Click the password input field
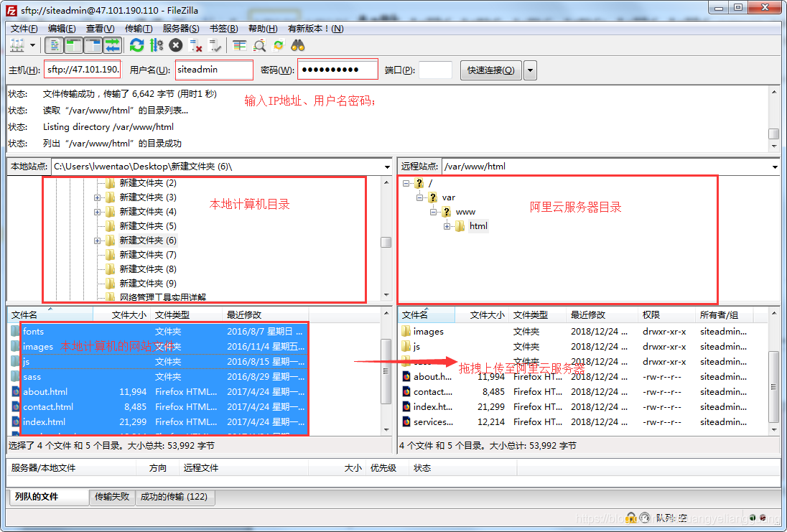787x532 pixels. click(337, 70)
